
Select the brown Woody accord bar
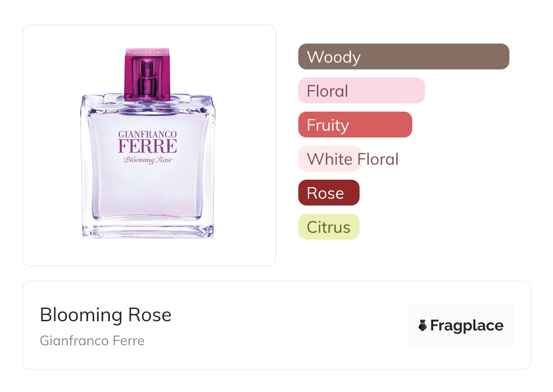(x=404, y=57)
